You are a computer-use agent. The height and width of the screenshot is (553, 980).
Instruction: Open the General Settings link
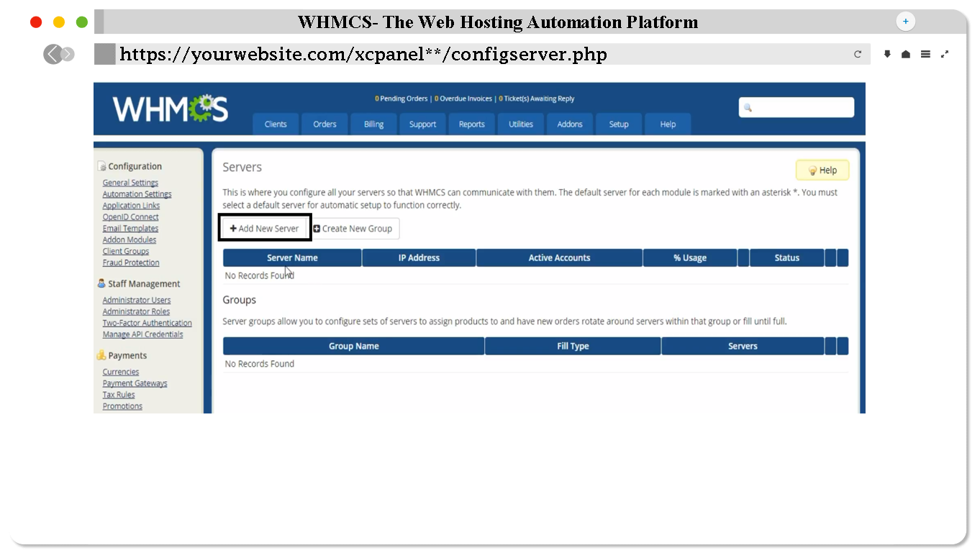(130, 183)
